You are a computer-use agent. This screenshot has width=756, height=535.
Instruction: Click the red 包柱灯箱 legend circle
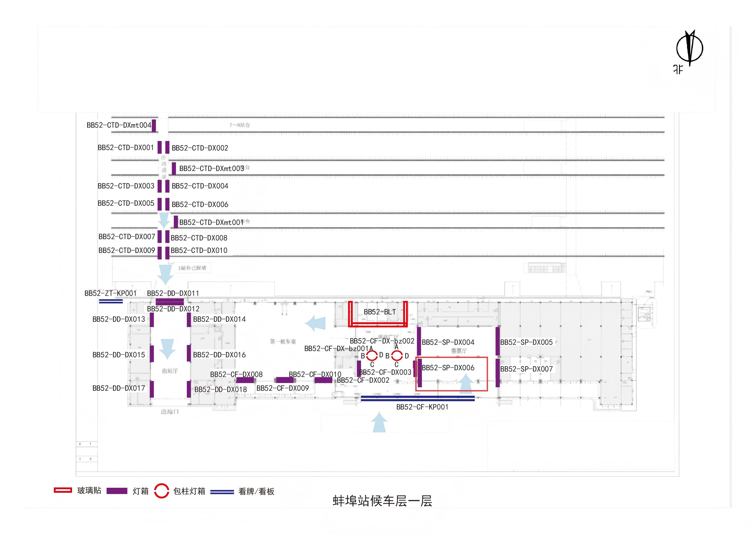pyautogui.click(x=162, y=491)
